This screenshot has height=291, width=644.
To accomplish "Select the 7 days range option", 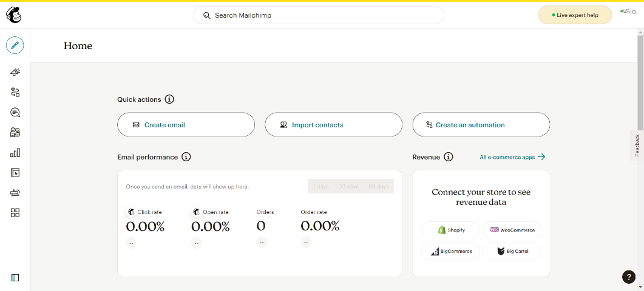I will (x=320, y=186).
